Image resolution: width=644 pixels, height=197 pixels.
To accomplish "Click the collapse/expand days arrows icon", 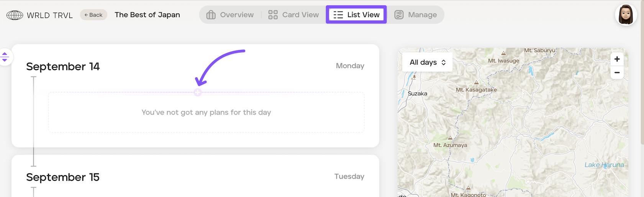I will (x=5, y=57).
